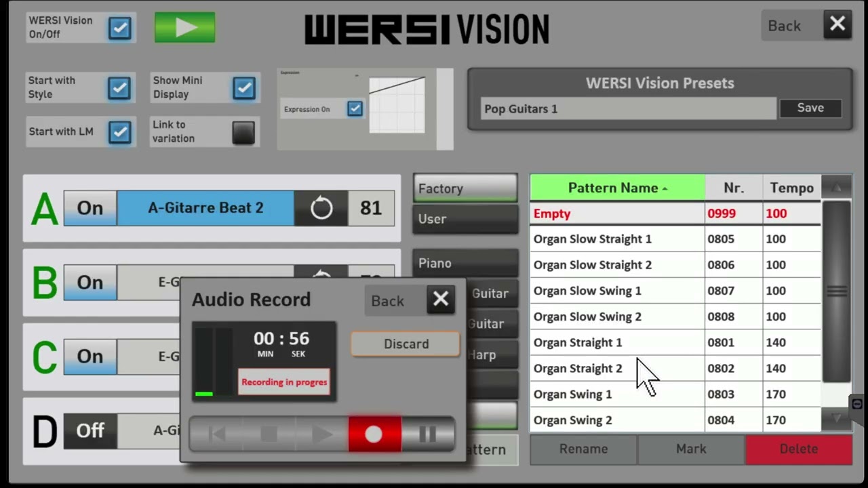This screenshot has width=868, height=488.
Task: Close the Audio Record dialog X
Action: pyautogui.click(x=441, y=300)
